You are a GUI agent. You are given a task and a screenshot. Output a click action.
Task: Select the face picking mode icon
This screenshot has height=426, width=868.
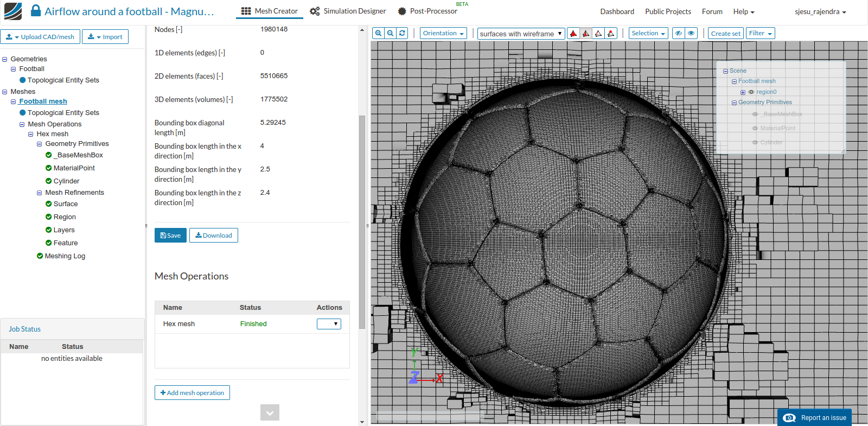(x=586, y=34)
